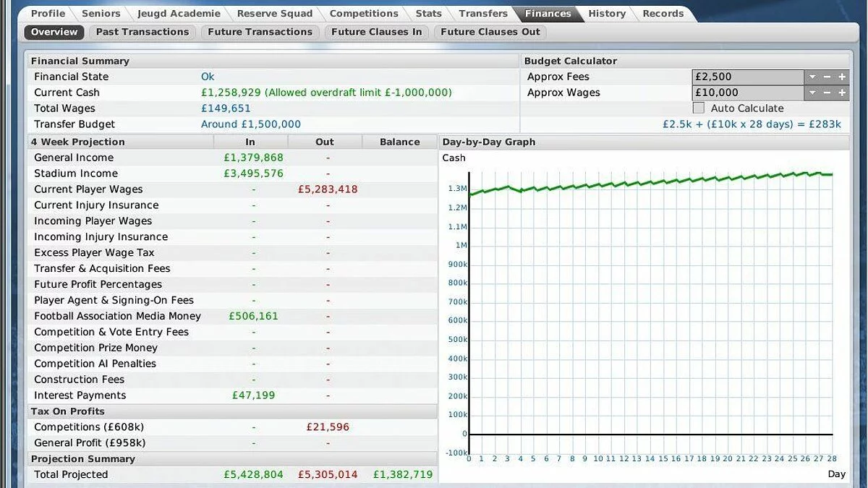Open the Approx Wages dropdown arrow

(x=812, y=93)
